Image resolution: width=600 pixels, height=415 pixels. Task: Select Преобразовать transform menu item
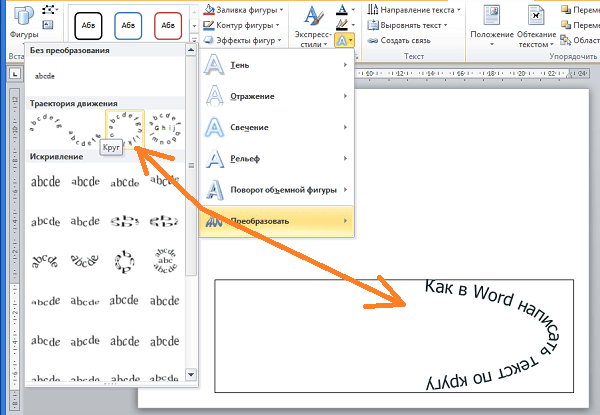coord(277,221)
